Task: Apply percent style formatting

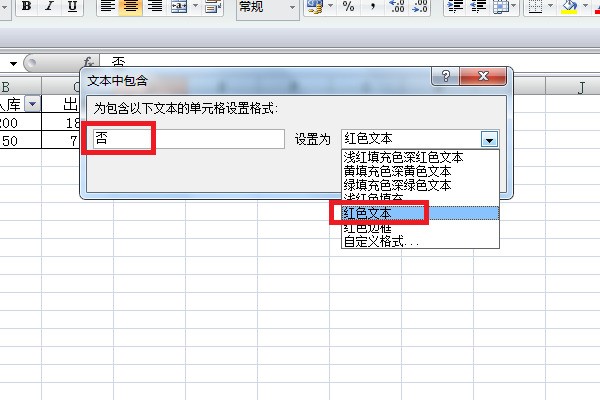Action: (348, 6)
